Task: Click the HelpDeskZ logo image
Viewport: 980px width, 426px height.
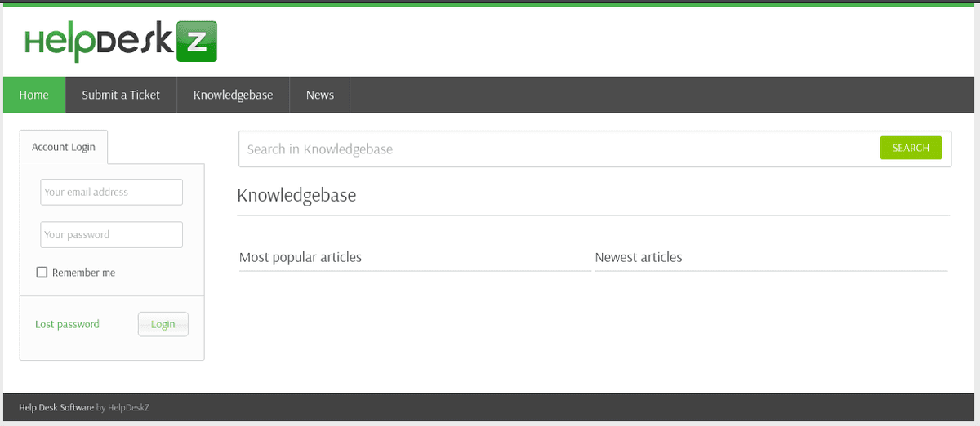Action: point(120,42)
